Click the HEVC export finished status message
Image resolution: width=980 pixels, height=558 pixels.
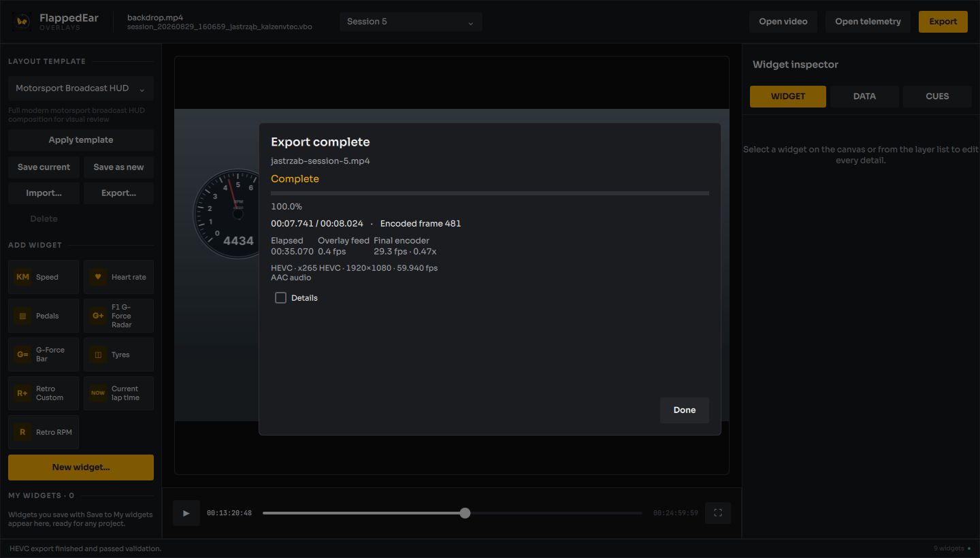pyautogui.click(x=86, y=548)
